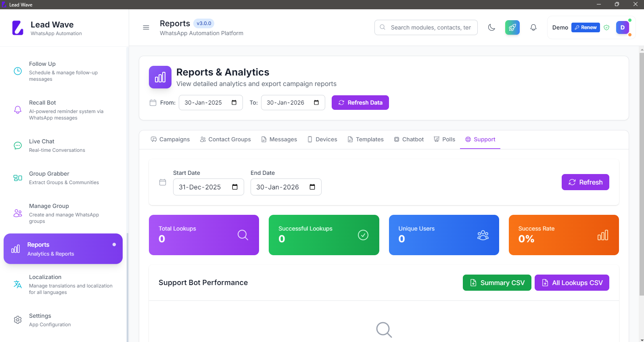Toggle dark mode with the moon icon
This screenshot has width=644, height=342.
491,27
